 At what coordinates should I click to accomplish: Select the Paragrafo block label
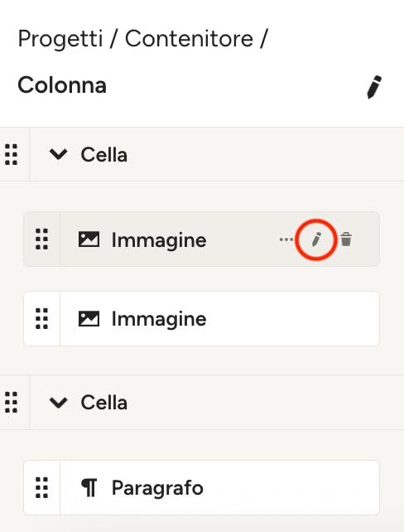157,488
